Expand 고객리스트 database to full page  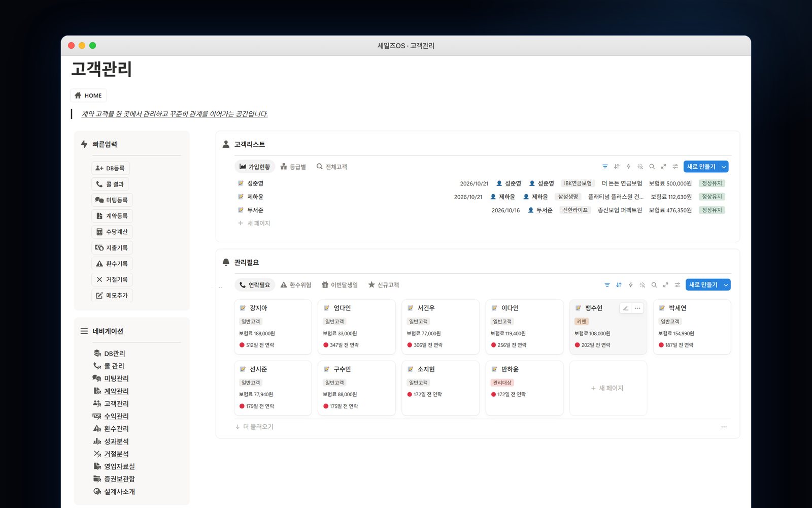click(663, 167)
